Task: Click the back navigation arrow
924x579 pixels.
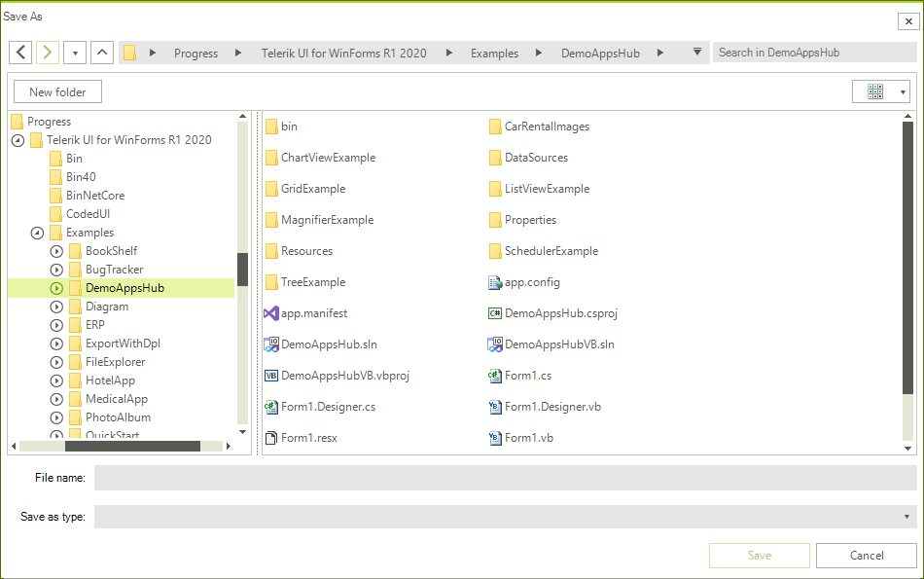Action: 20,52
